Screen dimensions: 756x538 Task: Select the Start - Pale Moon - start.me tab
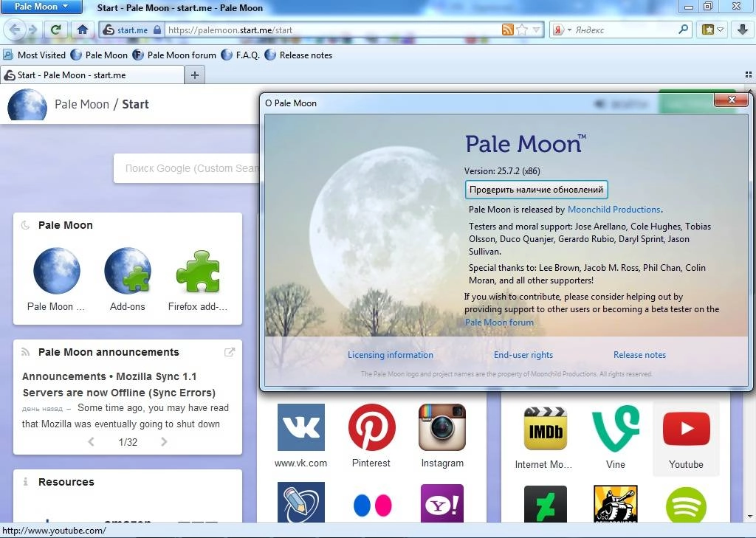click(92, 75)
